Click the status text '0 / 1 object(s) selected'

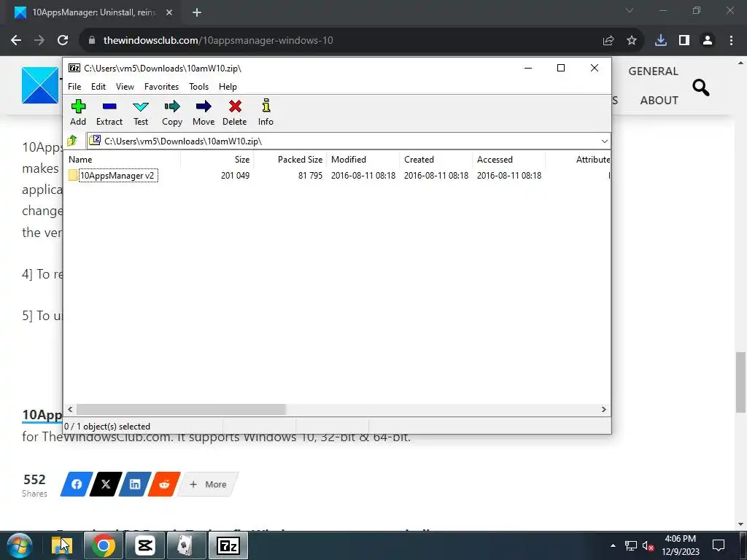(107, 427)
